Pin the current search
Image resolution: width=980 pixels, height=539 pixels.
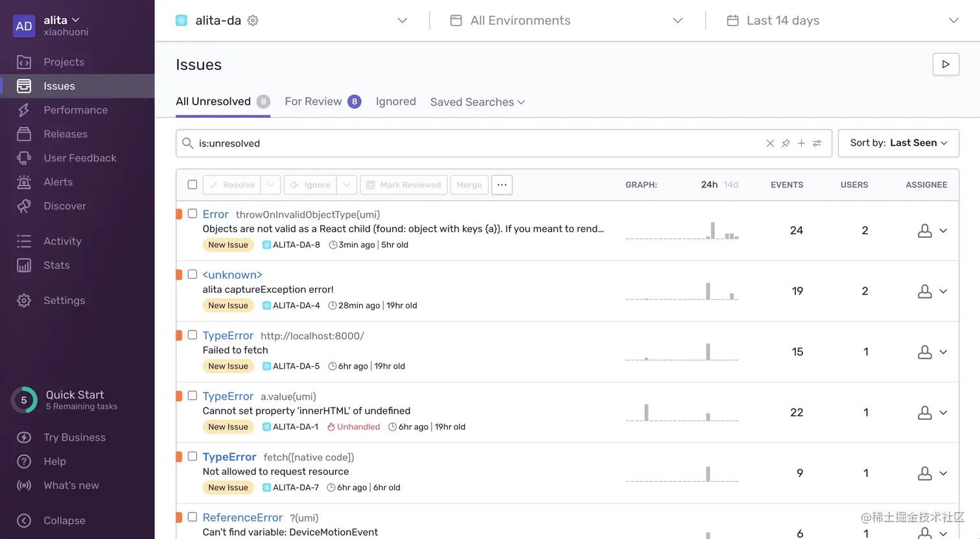786,143
